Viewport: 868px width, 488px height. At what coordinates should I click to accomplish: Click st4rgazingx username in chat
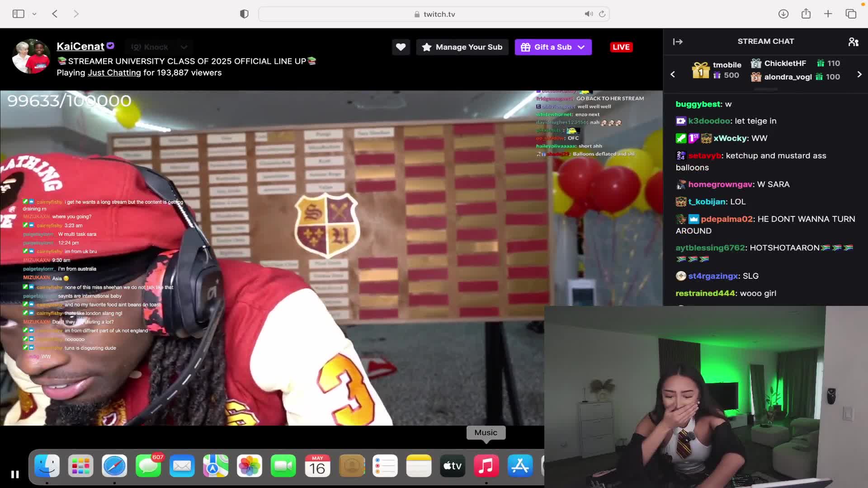point(713,276)
